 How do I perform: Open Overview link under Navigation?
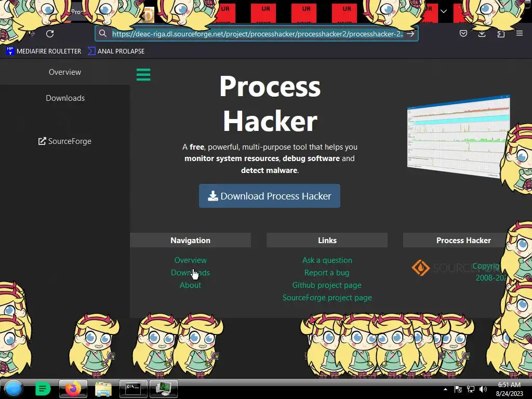click(190, 260)
